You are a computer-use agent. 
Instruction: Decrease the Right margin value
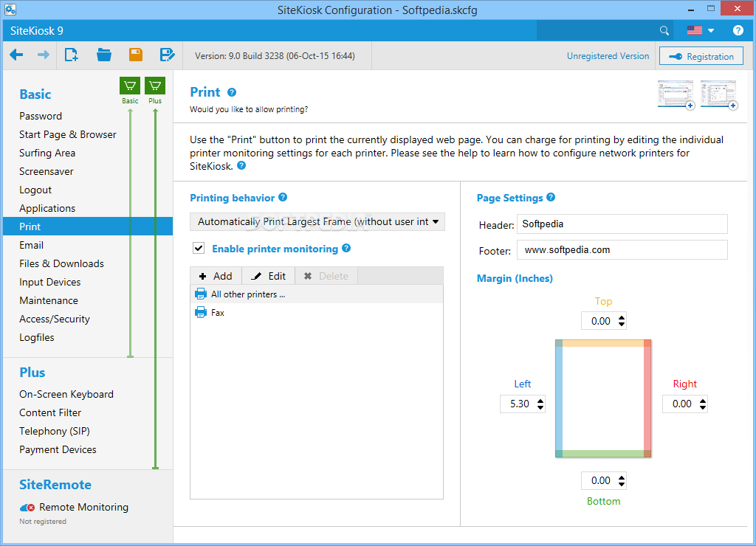tap(703, 407)
